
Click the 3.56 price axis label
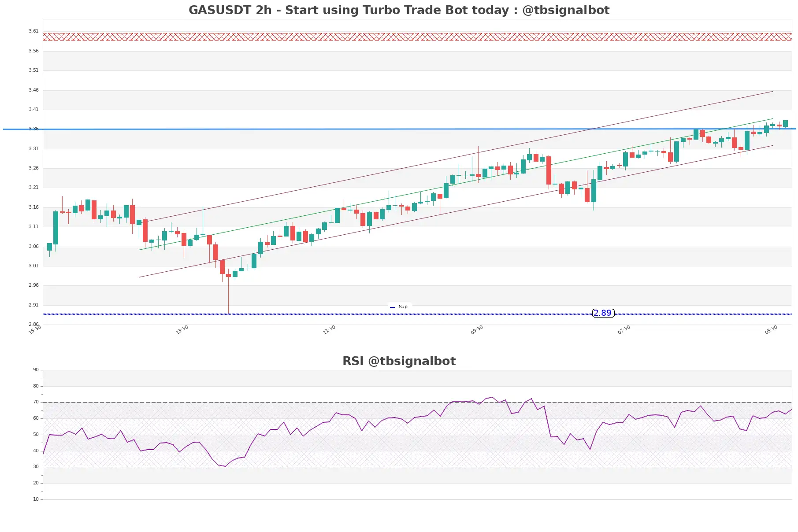[x=33, y=51]
